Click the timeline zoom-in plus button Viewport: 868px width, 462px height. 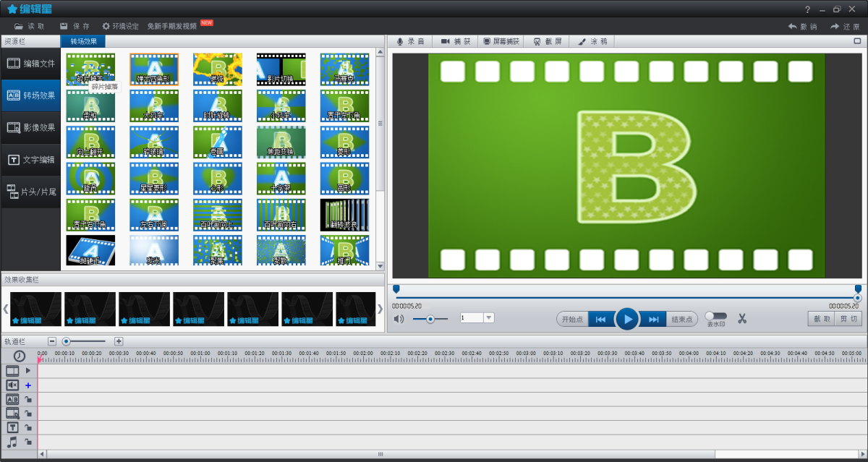(119, 341)
